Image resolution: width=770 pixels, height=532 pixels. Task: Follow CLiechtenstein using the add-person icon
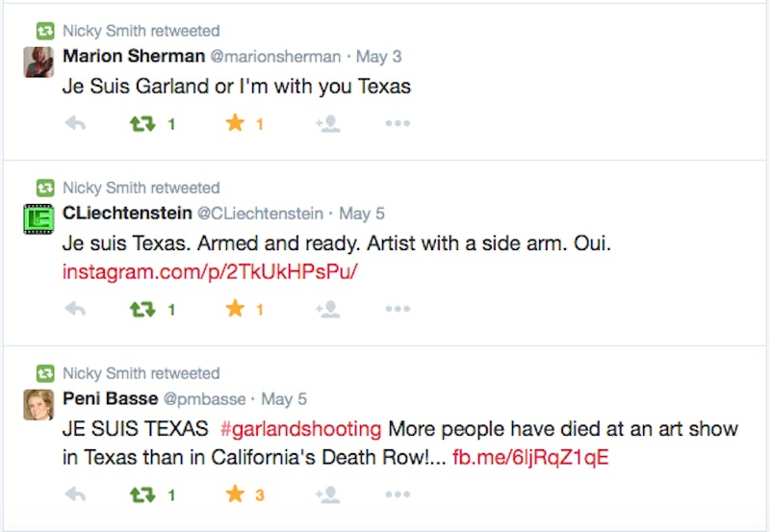coord(327,310)
